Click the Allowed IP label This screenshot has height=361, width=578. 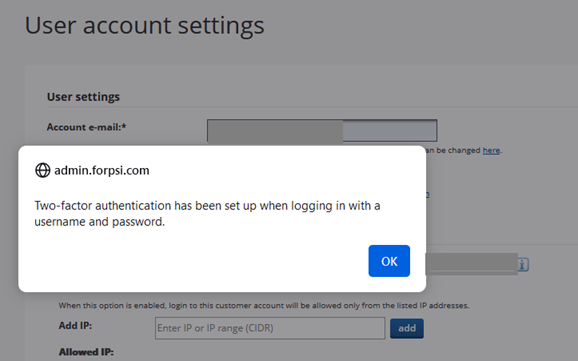86,352
